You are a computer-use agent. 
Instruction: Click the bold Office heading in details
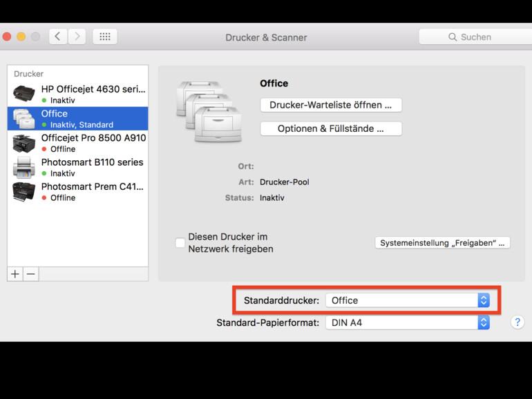click(x=274, y=84)
